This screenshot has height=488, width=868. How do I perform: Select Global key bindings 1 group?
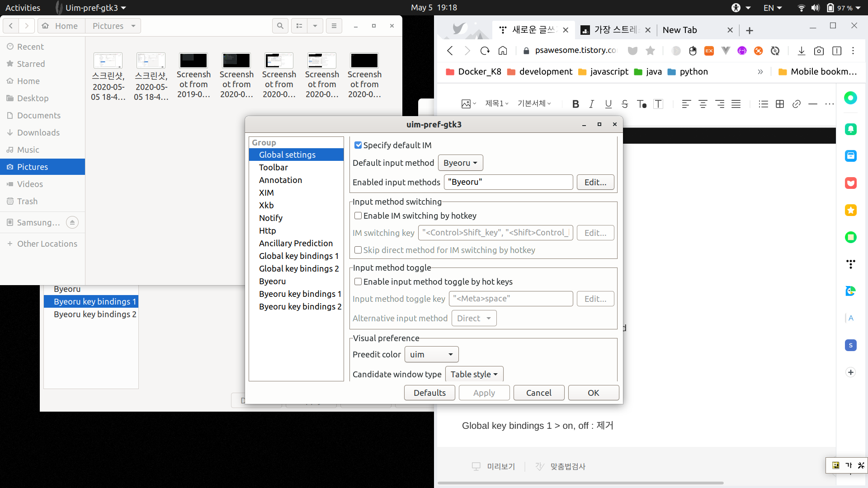[298, 256]
